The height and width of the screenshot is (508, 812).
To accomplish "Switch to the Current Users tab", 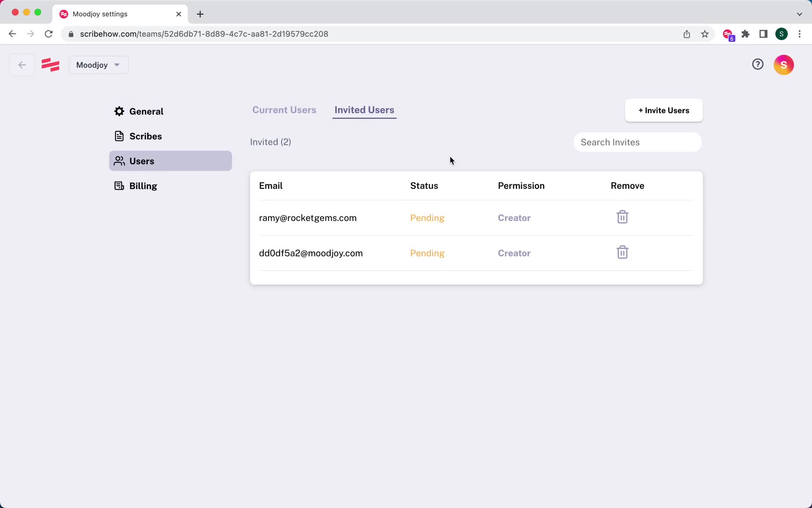I will pos(285,110).
